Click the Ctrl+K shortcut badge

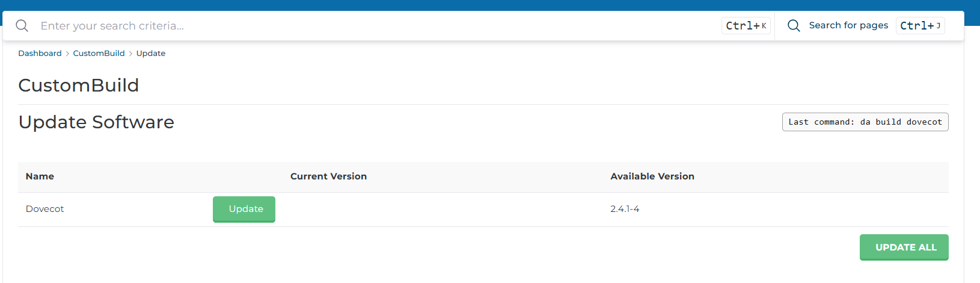pos(746,26)
